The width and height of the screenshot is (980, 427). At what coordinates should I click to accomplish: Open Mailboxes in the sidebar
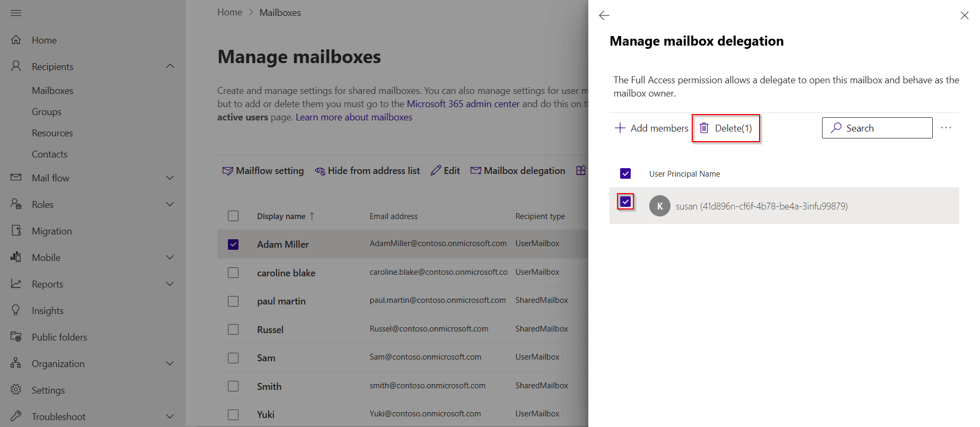coord(52,91)
